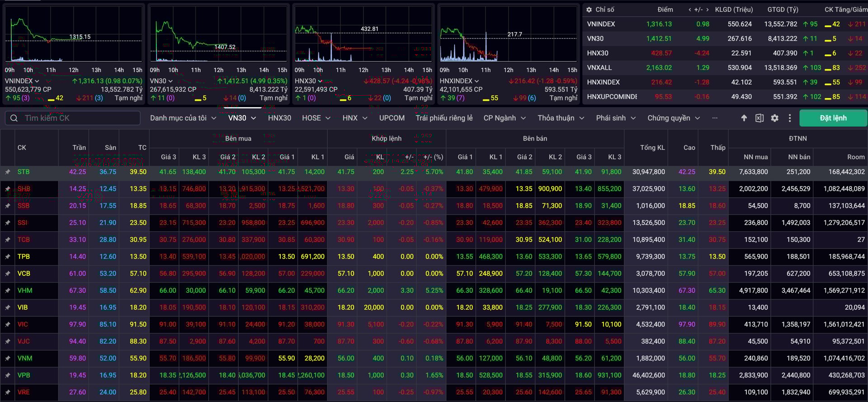This screenshot has height=402, width=868.
Task: Toggle pin icon on VPB row
Action: point(8,375)
